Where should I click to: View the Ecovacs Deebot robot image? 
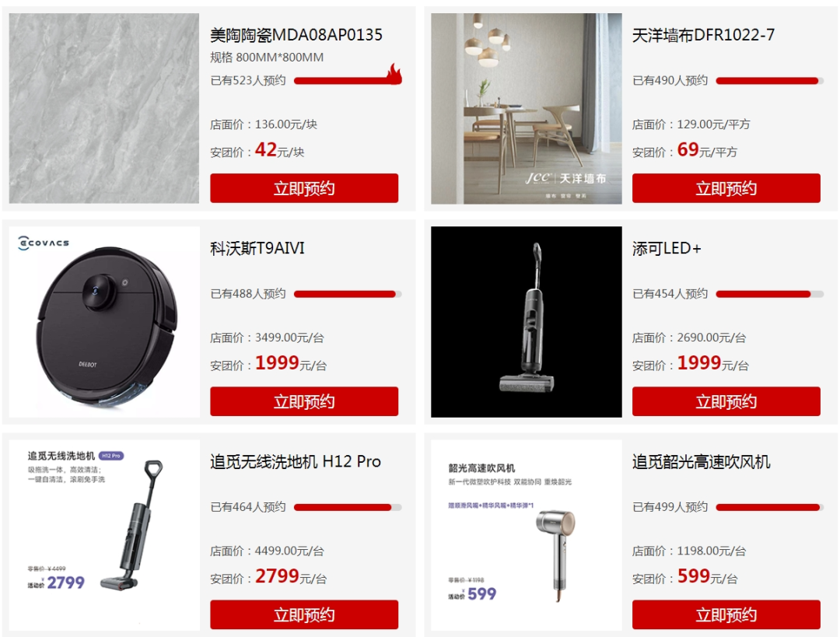[104, 321]
